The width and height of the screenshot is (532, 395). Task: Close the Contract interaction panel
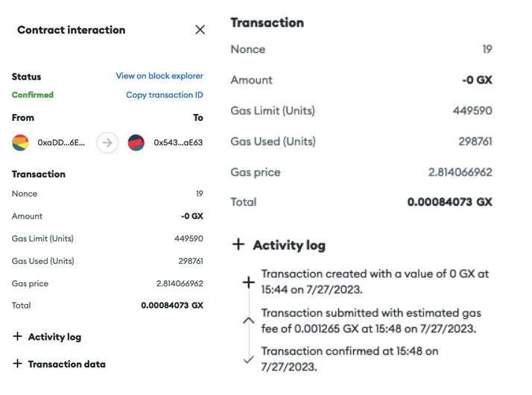coord(200,30)
